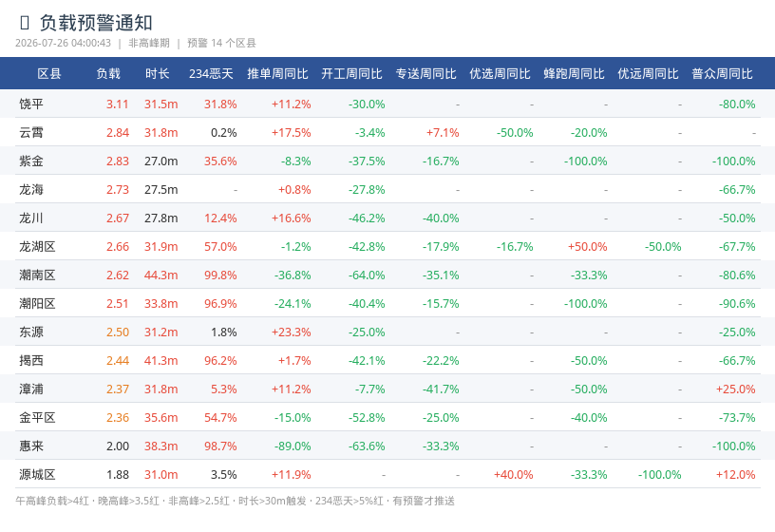The image size is (775, 532).
Task: Click 惠来 load value 2.00
Action: 118,446
